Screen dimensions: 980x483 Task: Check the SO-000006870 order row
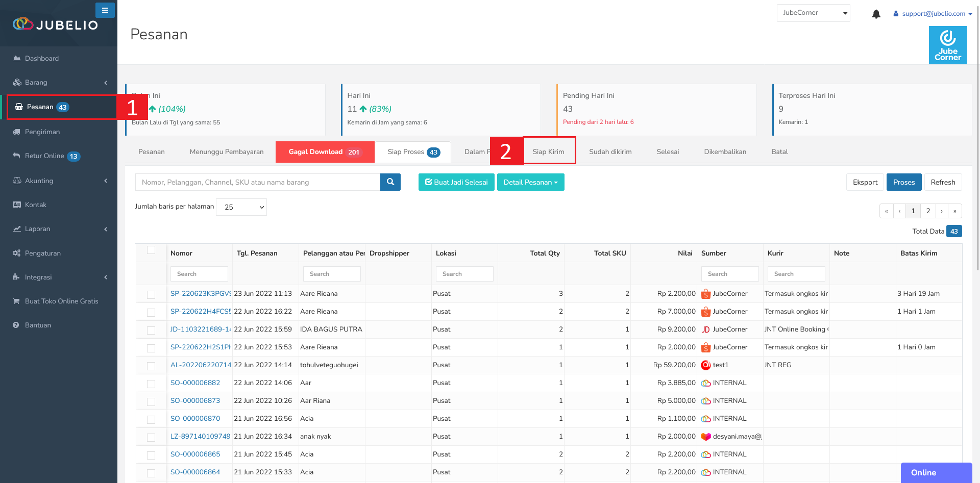pos(151,419)
